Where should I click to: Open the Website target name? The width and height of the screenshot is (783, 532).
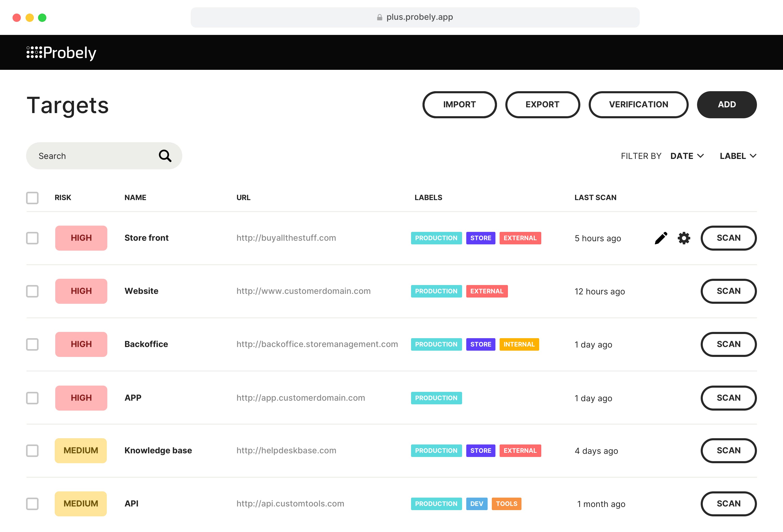click(141, 291)
